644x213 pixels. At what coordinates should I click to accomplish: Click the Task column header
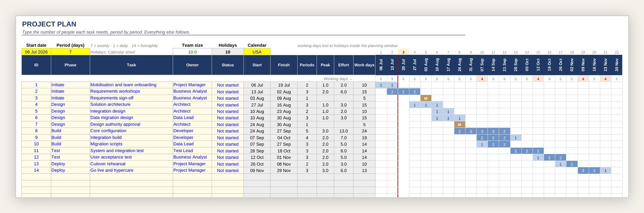131,65
